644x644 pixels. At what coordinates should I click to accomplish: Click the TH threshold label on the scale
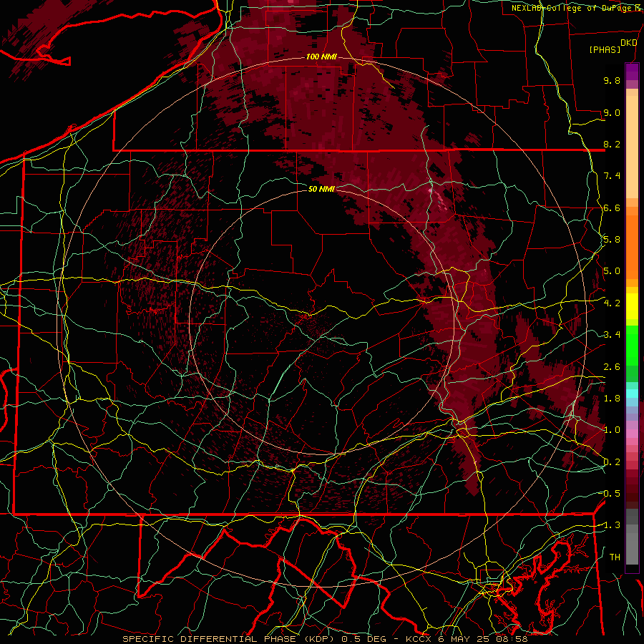point(615,557)
